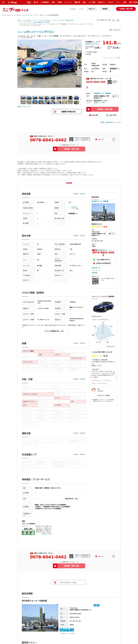Click the bottom ローンシミュレーション button

click(69, 582)
